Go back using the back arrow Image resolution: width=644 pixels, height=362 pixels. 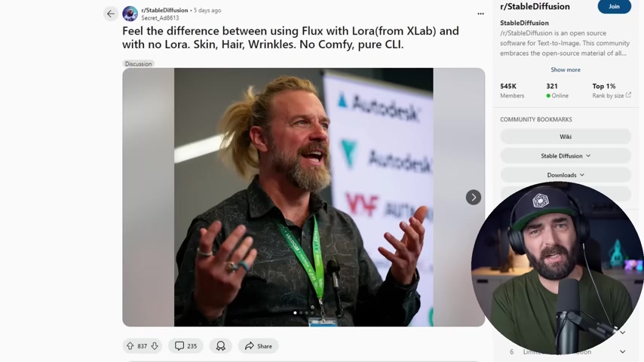111,14
